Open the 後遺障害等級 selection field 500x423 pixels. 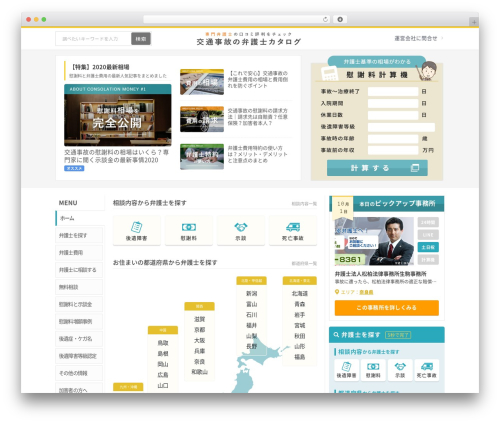coord(401,127)
